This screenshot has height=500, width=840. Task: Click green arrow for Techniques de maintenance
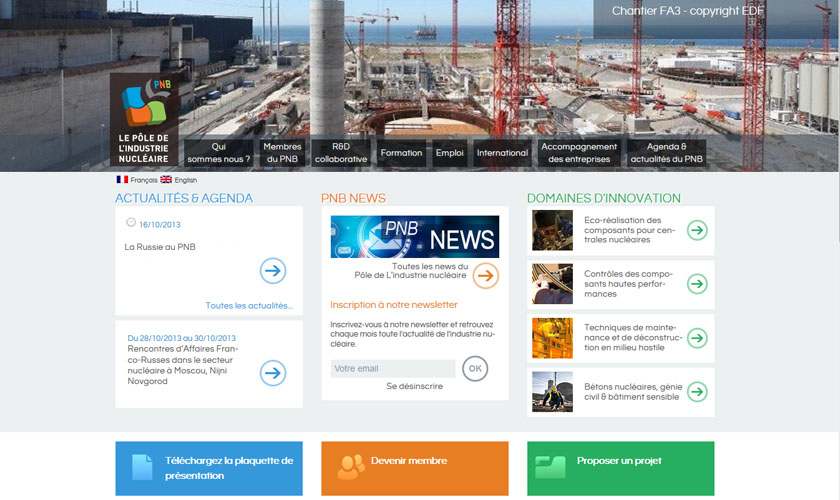[697, 338]
